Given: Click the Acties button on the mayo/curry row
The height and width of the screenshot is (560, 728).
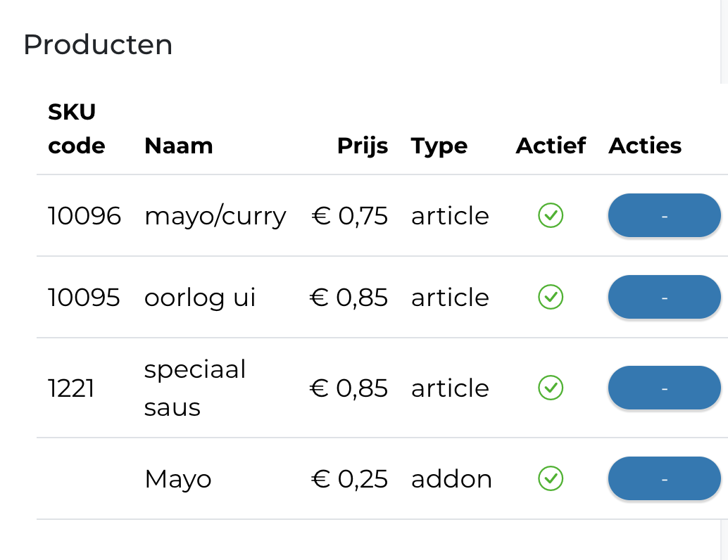Looking at the screenshot, I should [x=664, y=216].
